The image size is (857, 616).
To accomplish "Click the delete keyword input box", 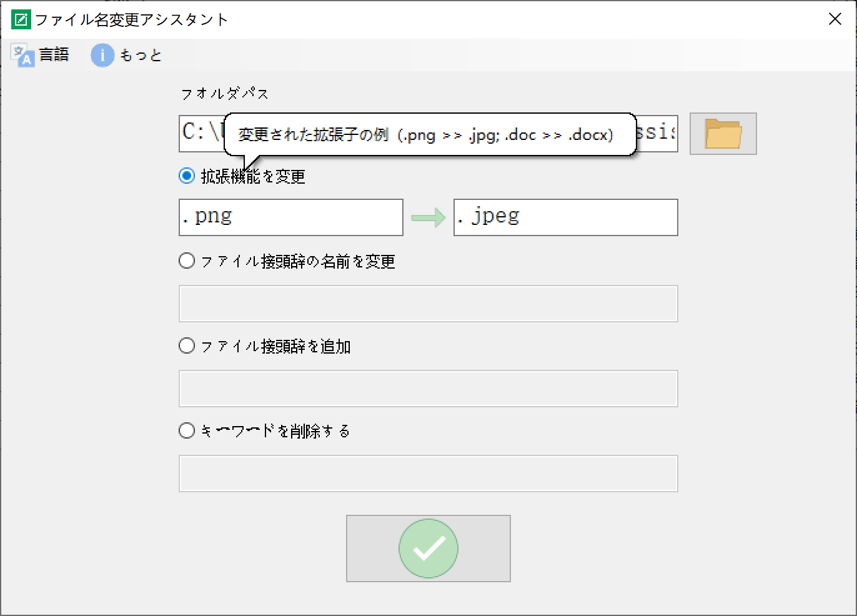I will pos(428,474).
